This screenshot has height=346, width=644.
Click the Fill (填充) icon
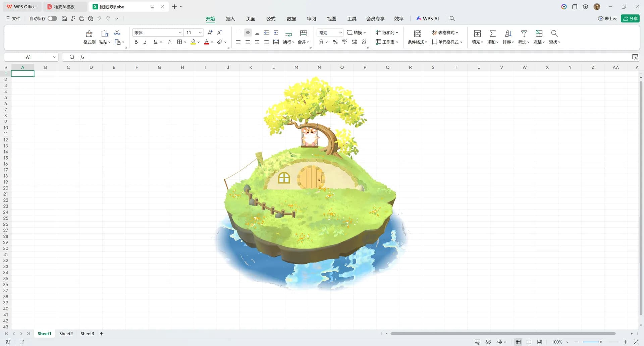[x=477, y=34]
